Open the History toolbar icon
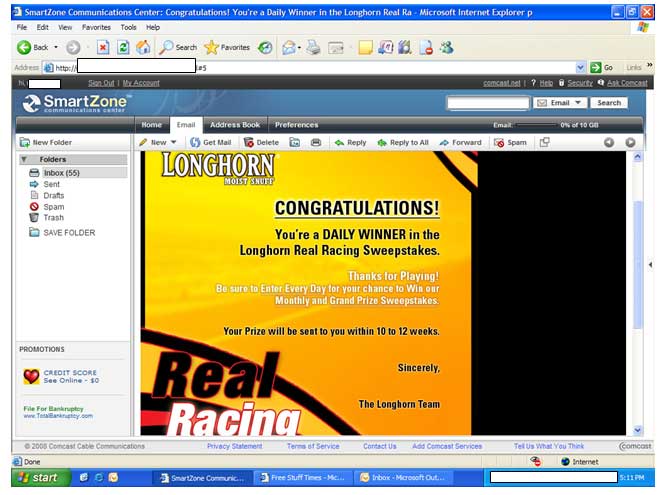The image size is (660, 495). click(x=265, y=47)
